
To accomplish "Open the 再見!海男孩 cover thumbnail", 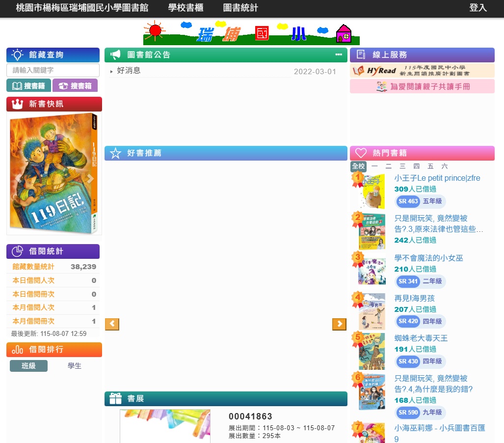I will coord(372,311).
